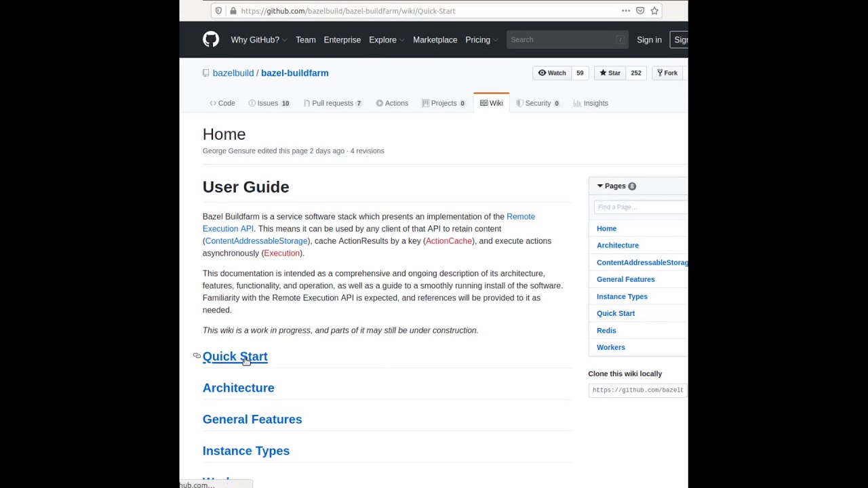Go to Redis in Pages sidebar
The width and height of the screenshot is (868, 488).
pyautogui.click(x=606, y=331)
